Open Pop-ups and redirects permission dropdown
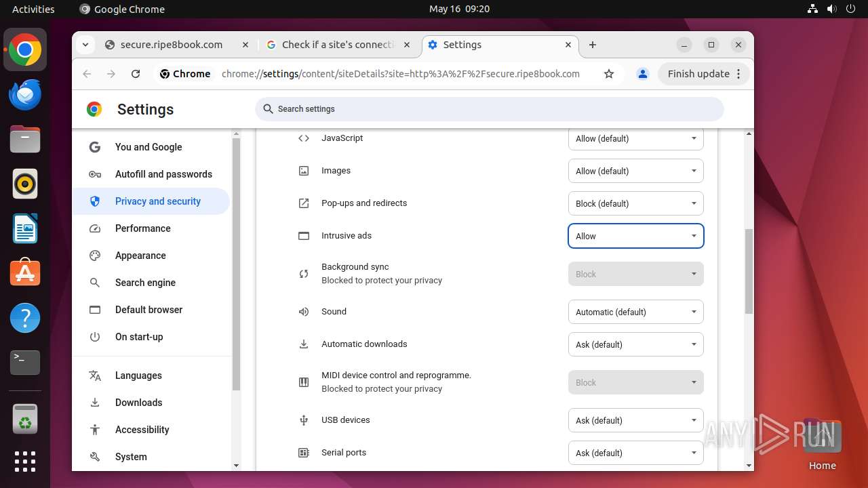 (x=635, y=203)
